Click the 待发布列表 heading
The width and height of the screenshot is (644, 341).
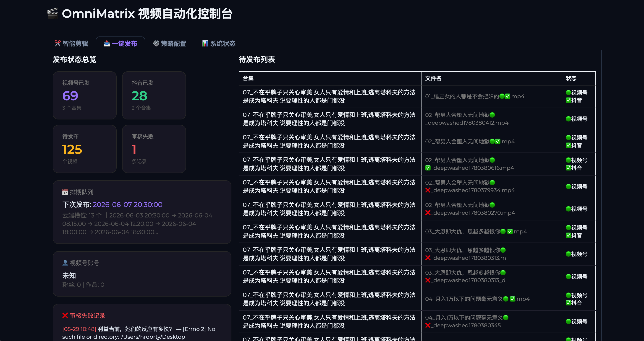(257, 59)
